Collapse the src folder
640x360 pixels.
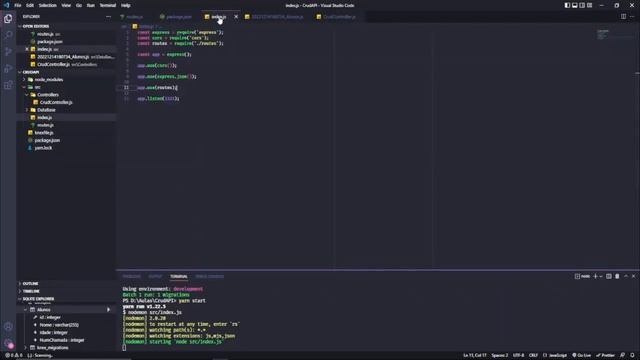[38, 87]
